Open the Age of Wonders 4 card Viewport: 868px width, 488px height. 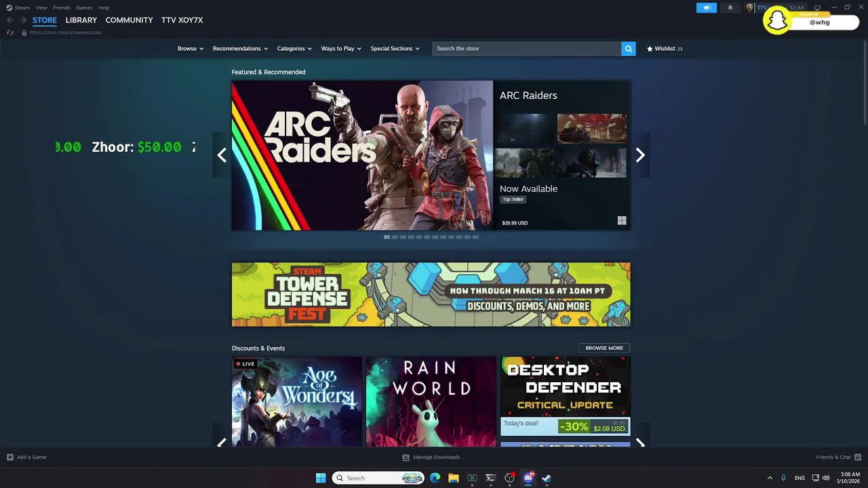pos(296,401)
